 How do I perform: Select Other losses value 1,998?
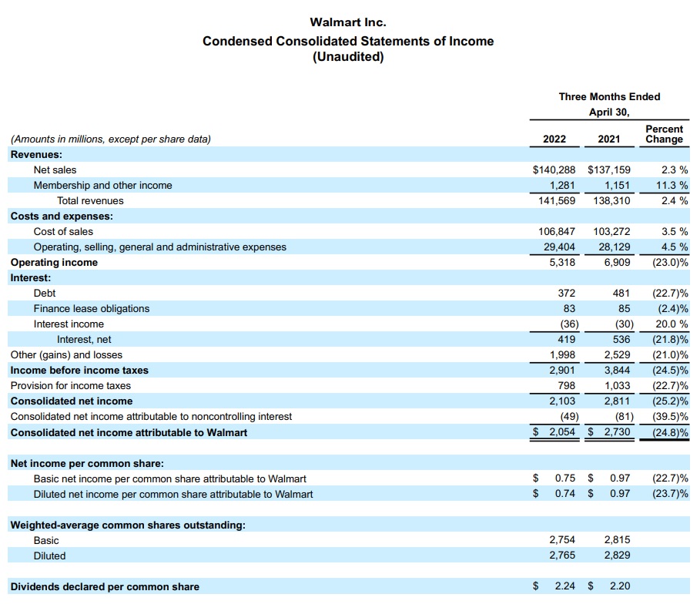562,354
